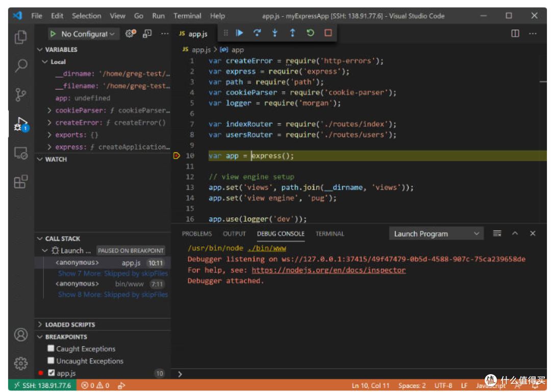Expand the cookieParser variable
This screenshot has height=392, width=551.
(x=49, y=111)
